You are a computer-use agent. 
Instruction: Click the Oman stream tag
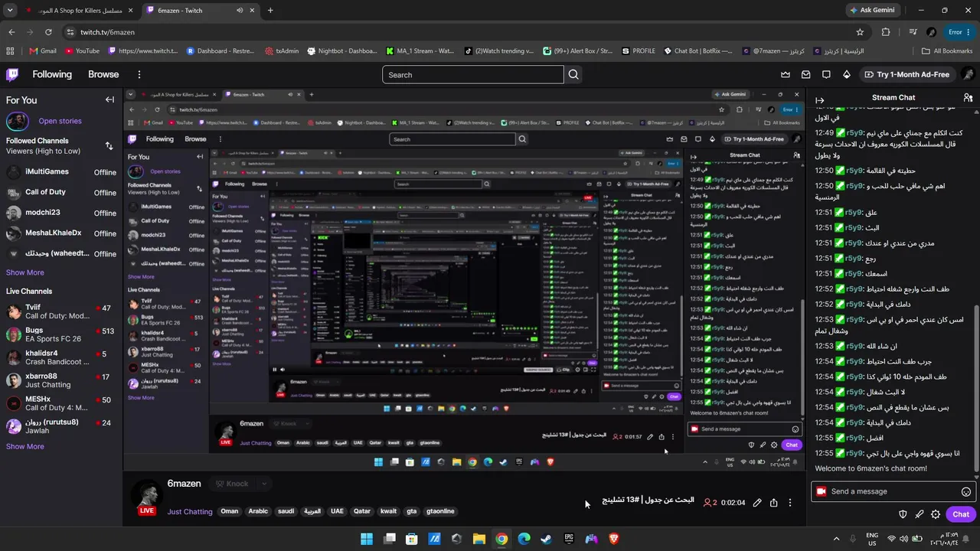tap(230, 511)
